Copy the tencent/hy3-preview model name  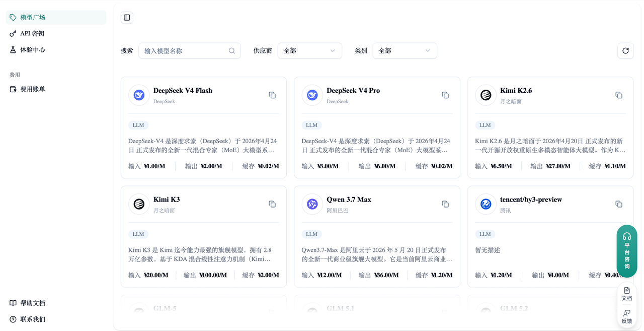(619, 204)
